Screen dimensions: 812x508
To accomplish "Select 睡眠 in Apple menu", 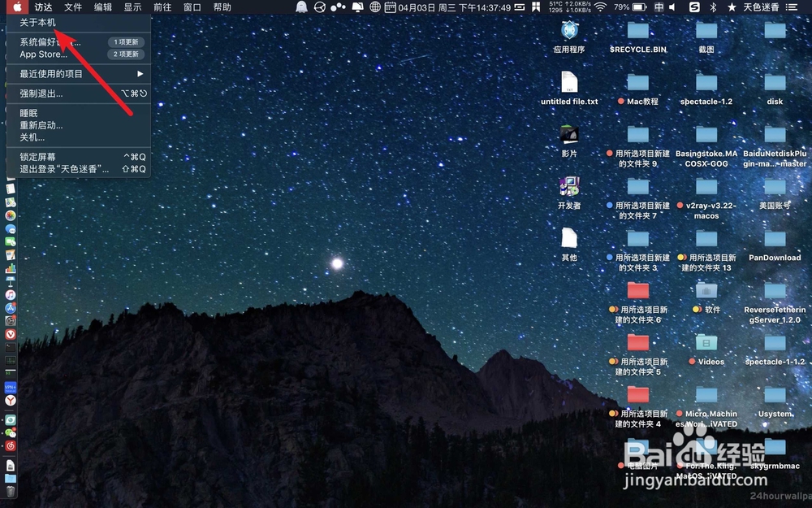I will click(x=79, y=113).
